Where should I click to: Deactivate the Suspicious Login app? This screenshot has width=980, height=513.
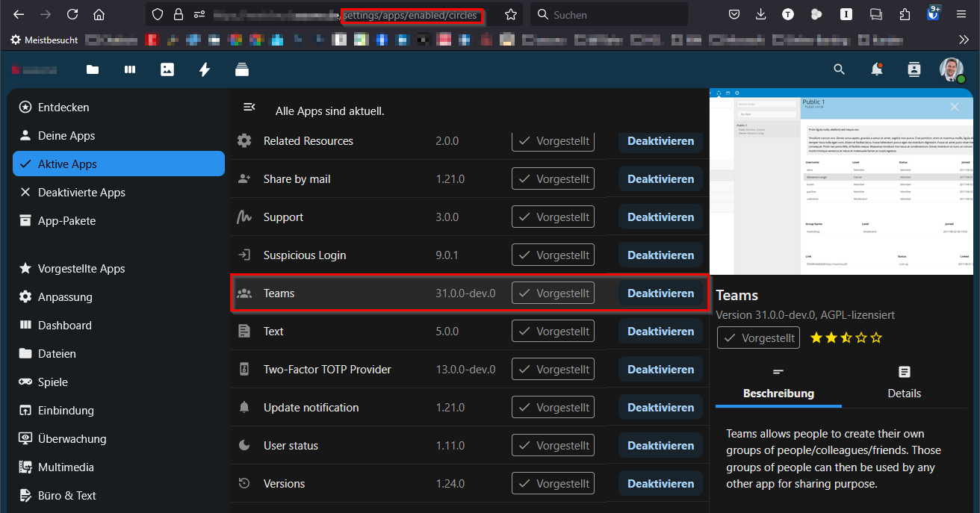(x=660, y=255)
